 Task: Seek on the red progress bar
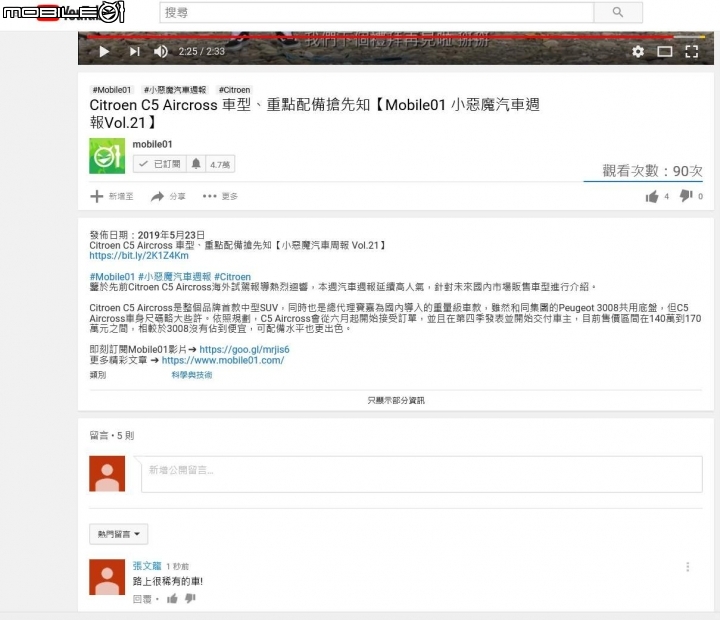point(380,36)
